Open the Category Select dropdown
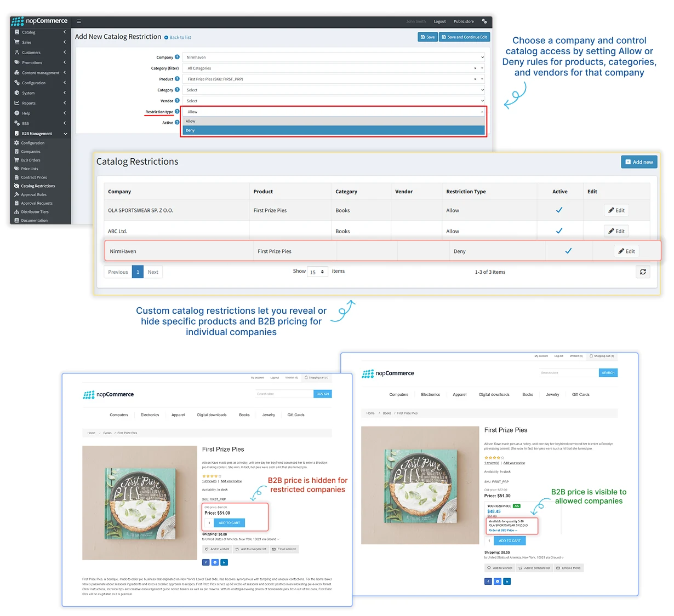The height and width of the screenshot is (616, 674). 334,90
